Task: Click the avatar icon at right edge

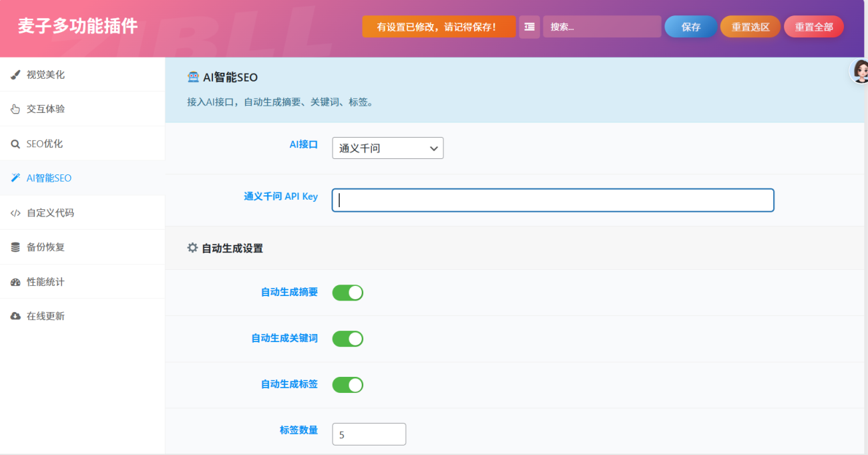Action: [860, 71]
